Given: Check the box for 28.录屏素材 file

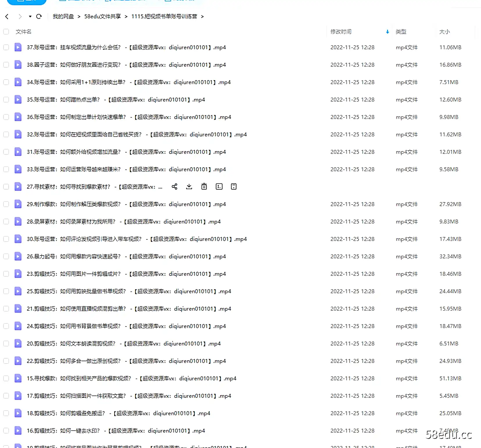Looking at the screenshot, I should [x=6, y=222].
